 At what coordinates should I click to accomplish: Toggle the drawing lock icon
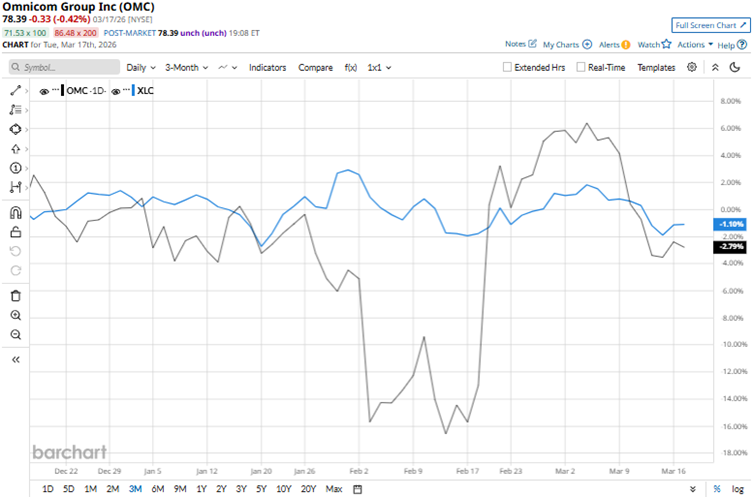click(x=15, y=232)
